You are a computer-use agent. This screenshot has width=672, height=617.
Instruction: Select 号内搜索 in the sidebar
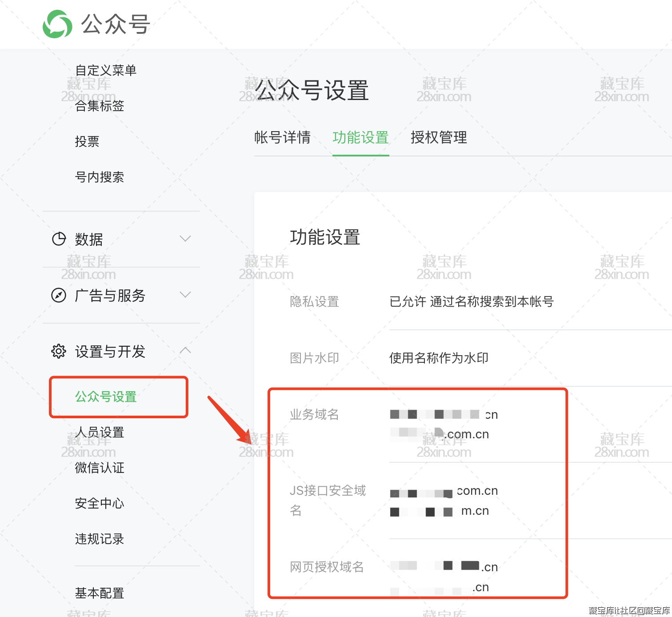coord(100,177)
